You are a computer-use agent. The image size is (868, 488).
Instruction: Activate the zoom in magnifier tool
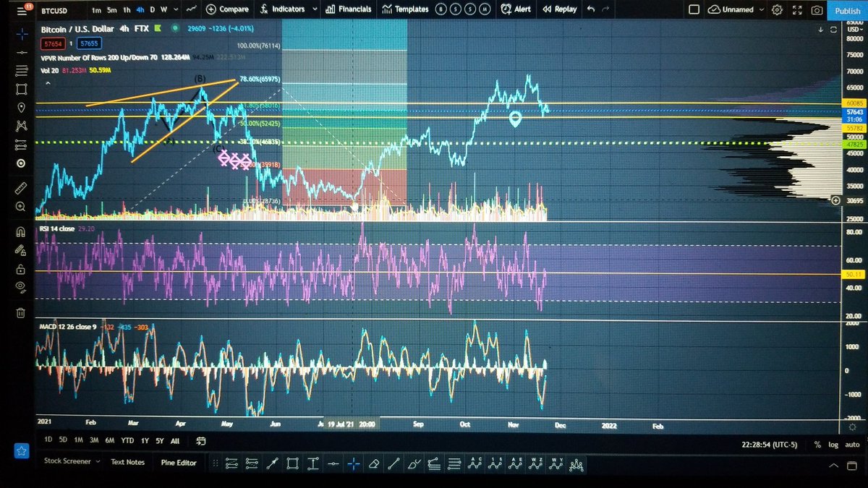(21, 207)
